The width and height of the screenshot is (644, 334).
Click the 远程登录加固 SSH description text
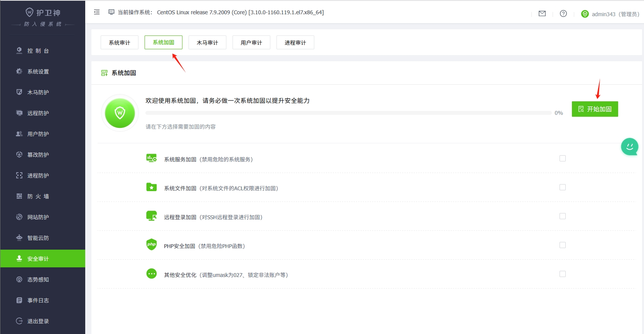click(213, 217)
